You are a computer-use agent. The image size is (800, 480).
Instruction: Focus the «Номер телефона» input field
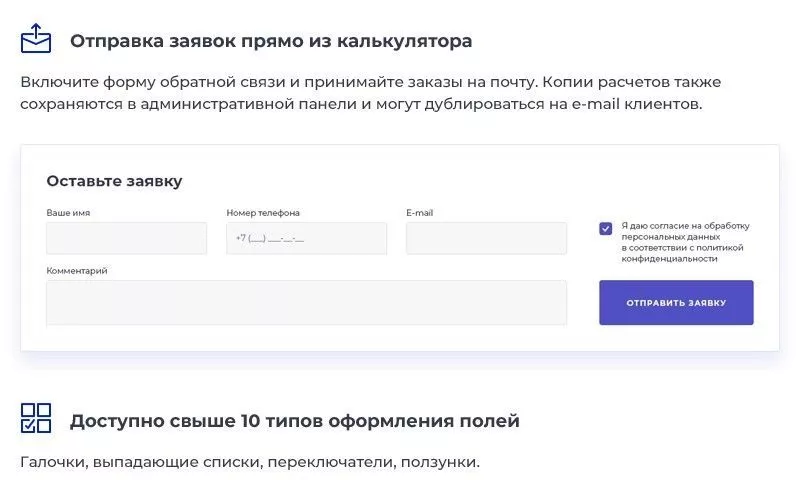pos(307,238)
